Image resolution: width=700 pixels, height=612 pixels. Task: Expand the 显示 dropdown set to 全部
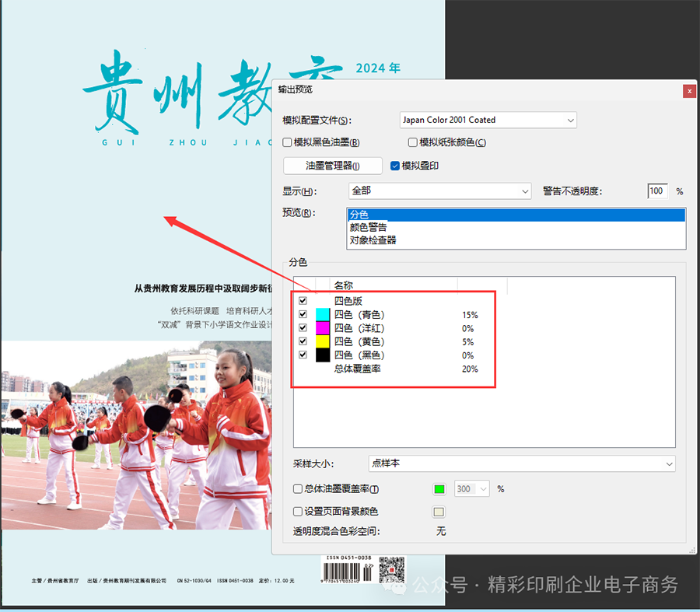(439, 191)
